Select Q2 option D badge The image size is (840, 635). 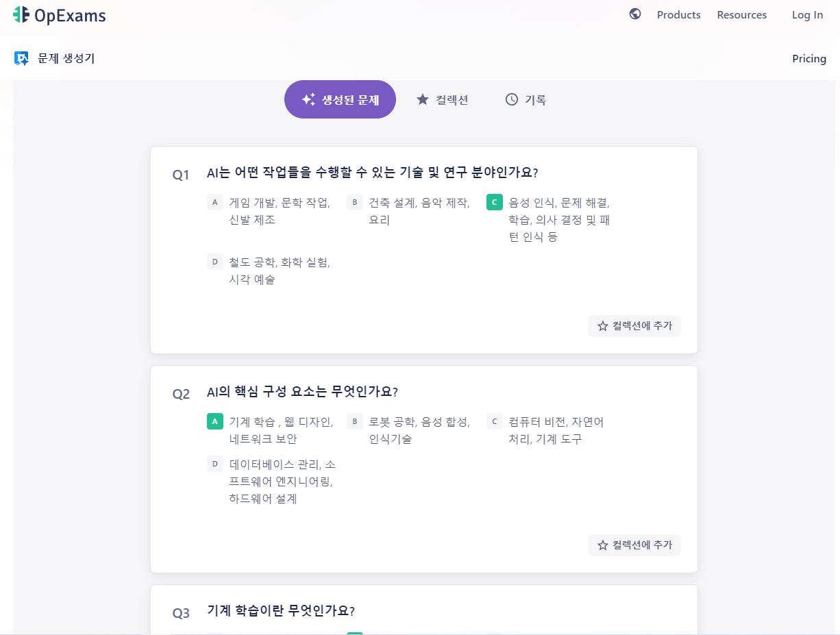pyautogui.click(x=214, y=464)
